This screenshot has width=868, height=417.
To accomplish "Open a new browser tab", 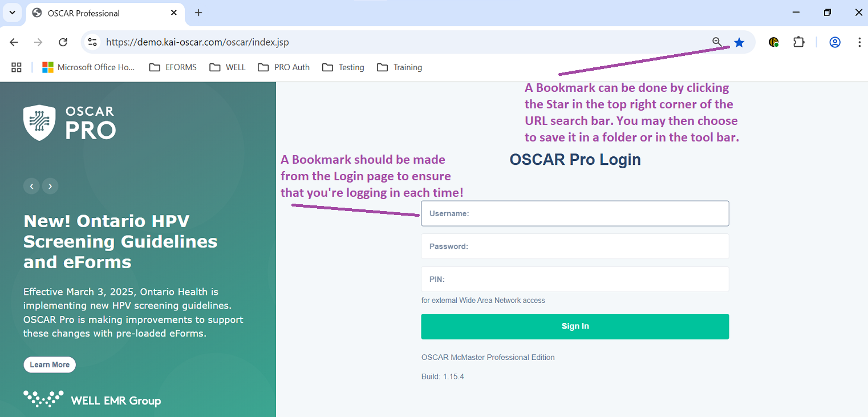I will click(x=198, y=13).
